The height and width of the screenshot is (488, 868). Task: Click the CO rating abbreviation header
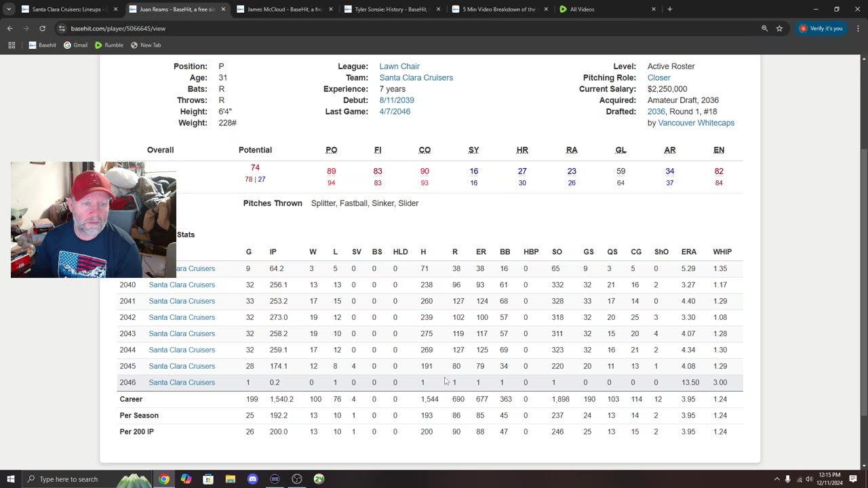pos(425,150)
